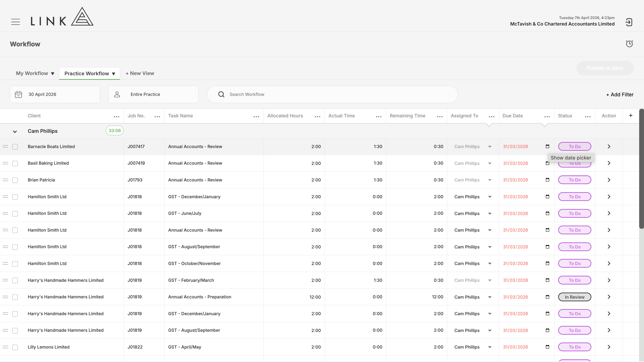Image resolution: width=644 pixels, height=362 pixels.
Task: Open Job No. column options menu
Action: point(157,116)
